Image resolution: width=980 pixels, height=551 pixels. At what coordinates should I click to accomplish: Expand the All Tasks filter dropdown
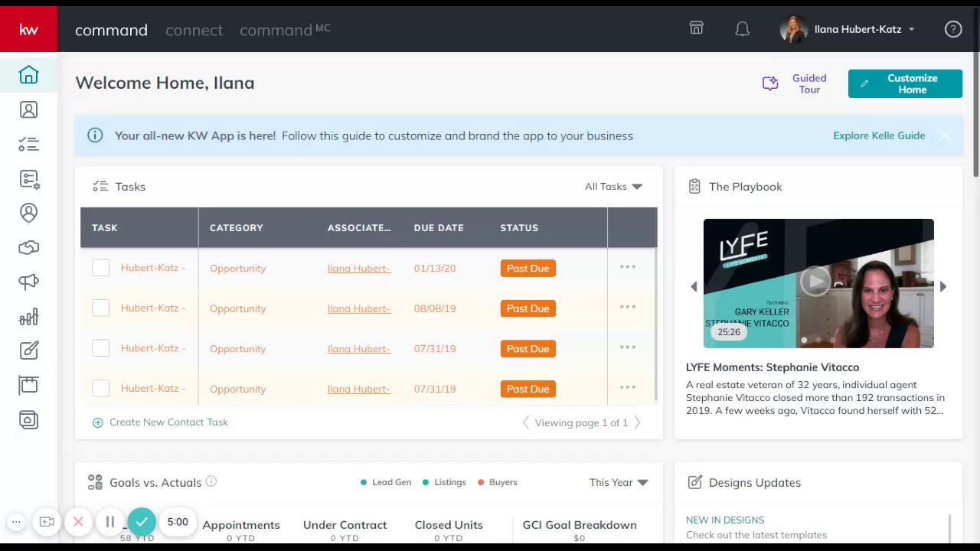[613, 187]
